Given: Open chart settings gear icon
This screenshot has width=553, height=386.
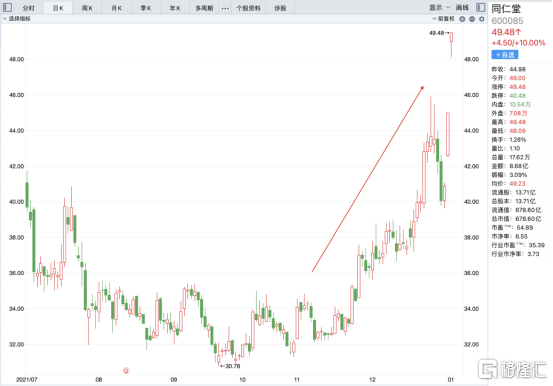Looking at the screenshot, I should pos(482,19).
